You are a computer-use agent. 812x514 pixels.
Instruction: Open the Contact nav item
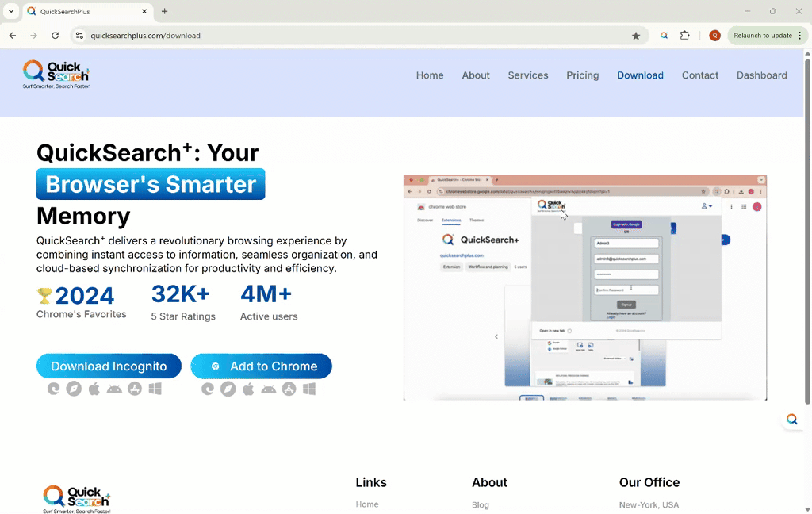699,75
